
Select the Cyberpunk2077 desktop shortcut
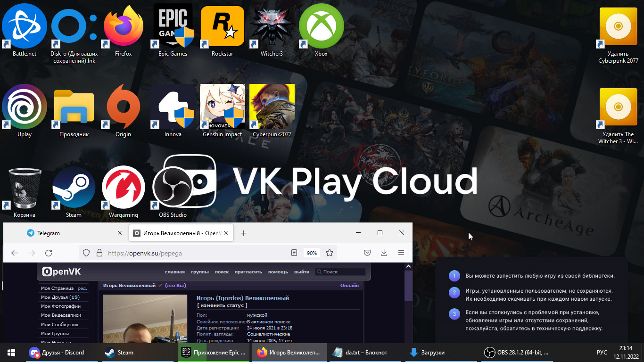pos(272,111)
